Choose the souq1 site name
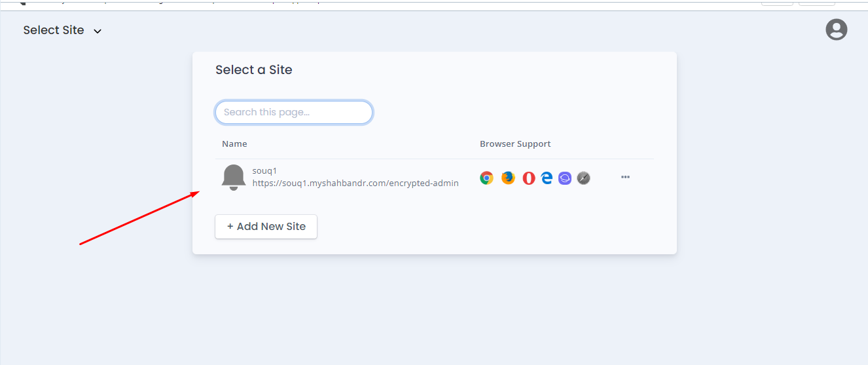 coord(264,171)
